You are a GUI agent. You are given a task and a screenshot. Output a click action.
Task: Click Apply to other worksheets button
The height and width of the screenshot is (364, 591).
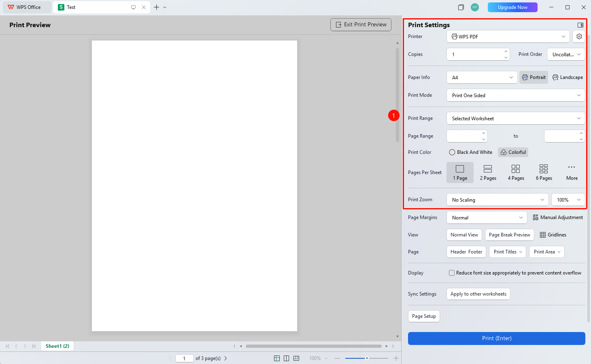[478, 294]
